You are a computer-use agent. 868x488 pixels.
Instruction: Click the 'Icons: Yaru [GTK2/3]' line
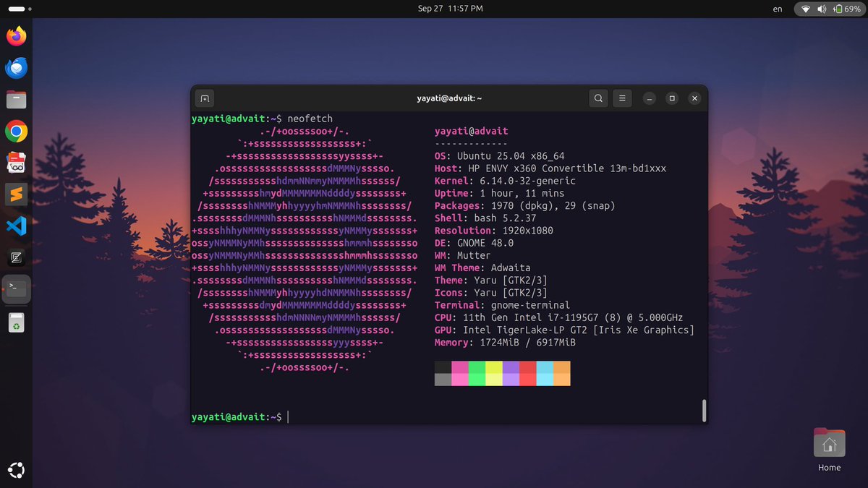491,292
